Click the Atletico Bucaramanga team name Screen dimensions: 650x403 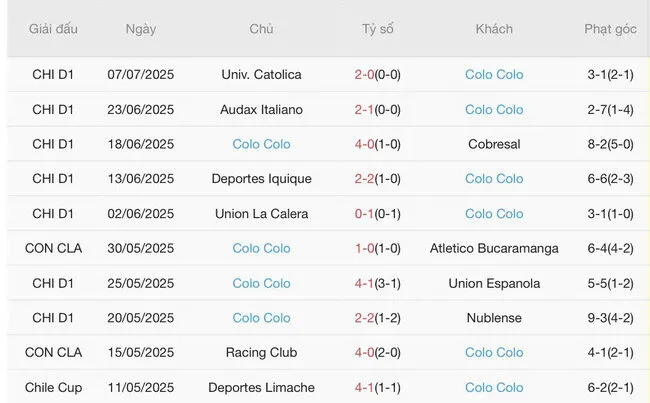click(494, 248)
